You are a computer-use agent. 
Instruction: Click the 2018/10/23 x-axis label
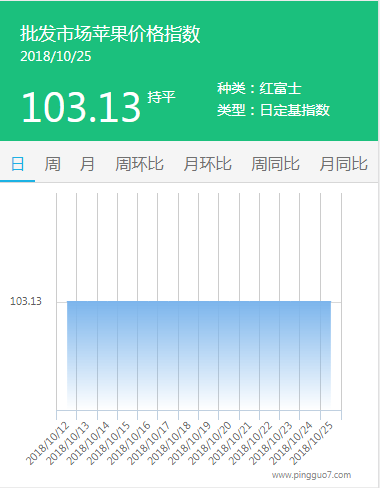(x=270, y=443)
